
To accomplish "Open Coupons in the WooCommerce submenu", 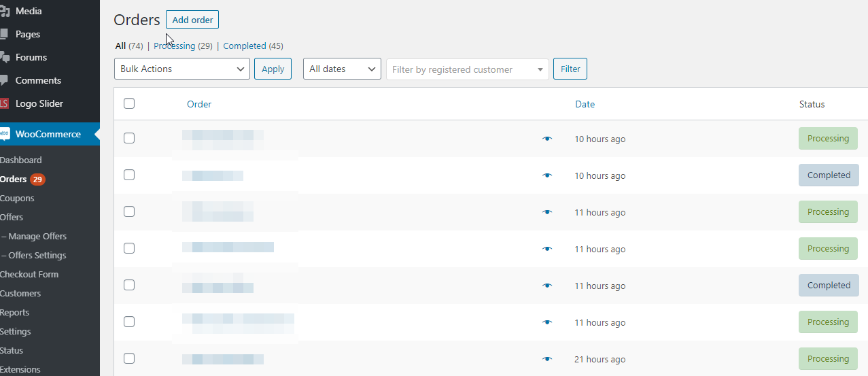I will click(x=17, y=199).
